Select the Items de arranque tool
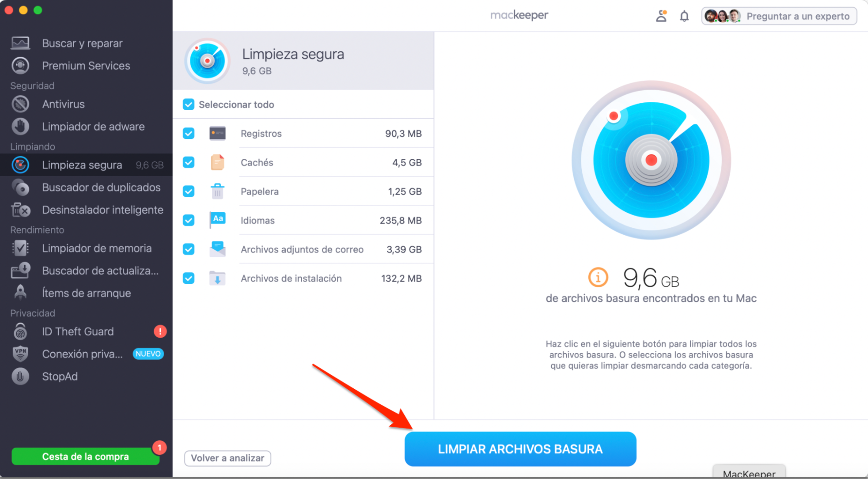The image size is (868, 479). [x=86, y=293]
